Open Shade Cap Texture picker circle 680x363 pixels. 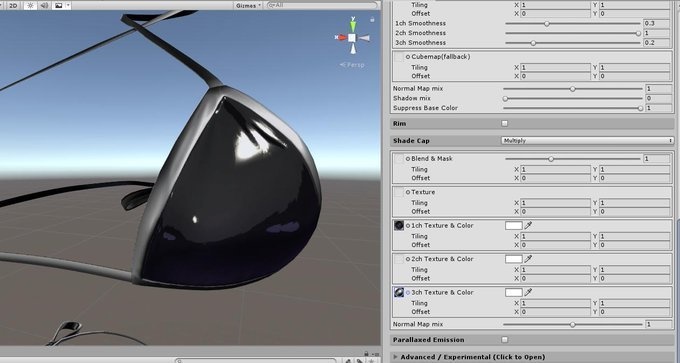408,192
